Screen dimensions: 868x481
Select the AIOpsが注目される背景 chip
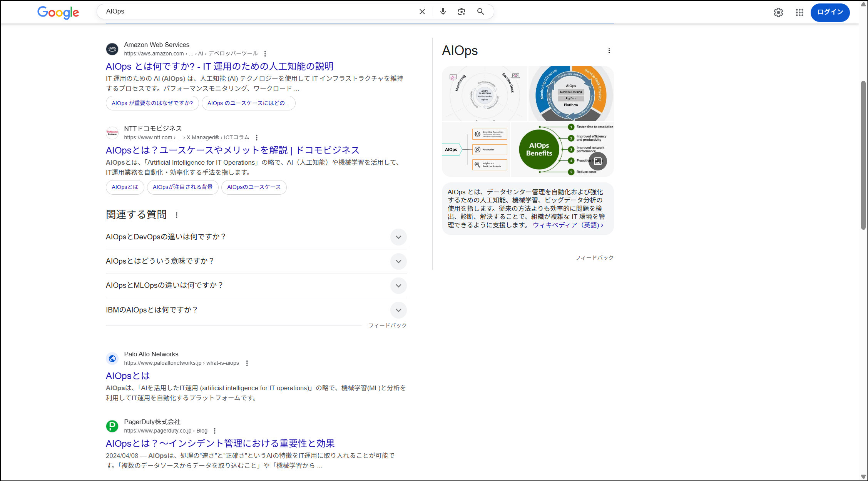click(x=182, y=187)
